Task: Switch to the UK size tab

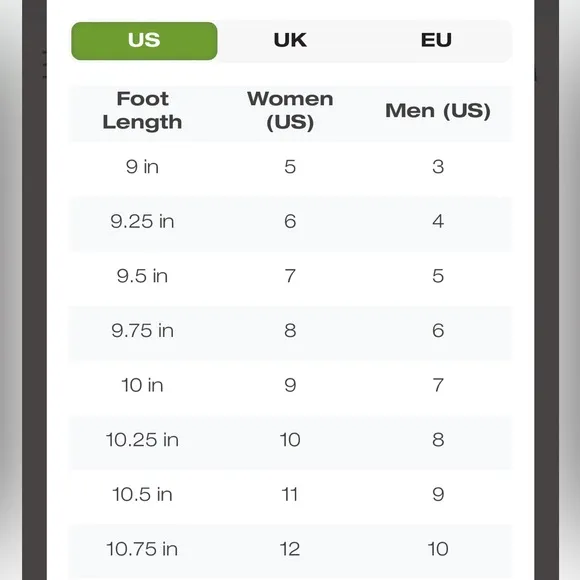Action: pyautogui.click(x=290, y=40)
